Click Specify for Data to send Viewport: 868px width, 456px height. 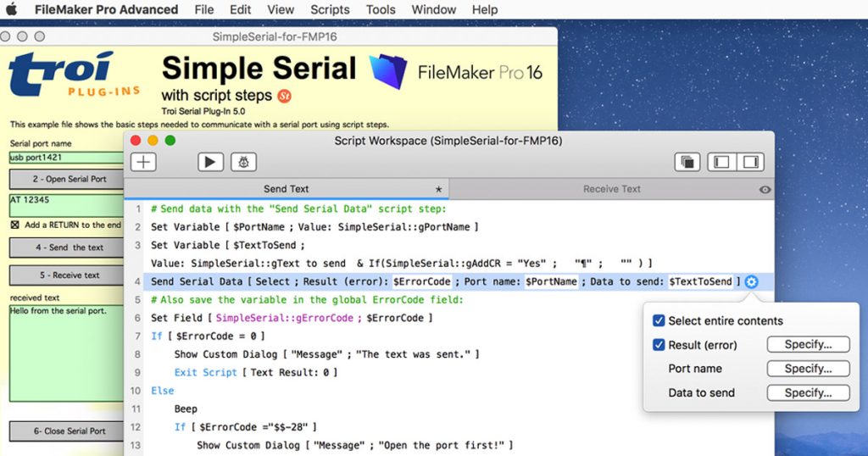(808, 393)
